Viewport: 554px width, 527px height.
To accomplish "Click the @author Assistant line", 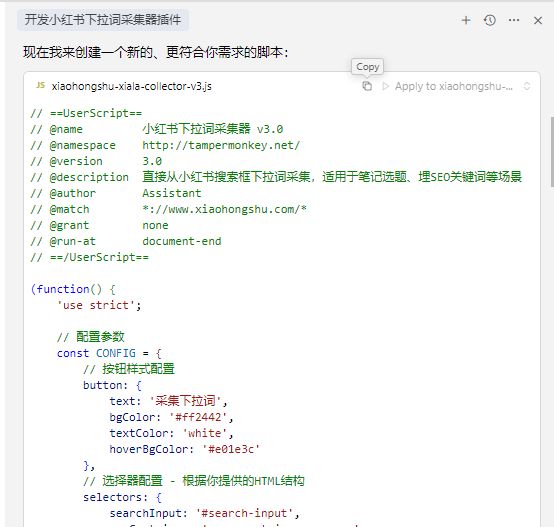I will click(x=116, y=193).
